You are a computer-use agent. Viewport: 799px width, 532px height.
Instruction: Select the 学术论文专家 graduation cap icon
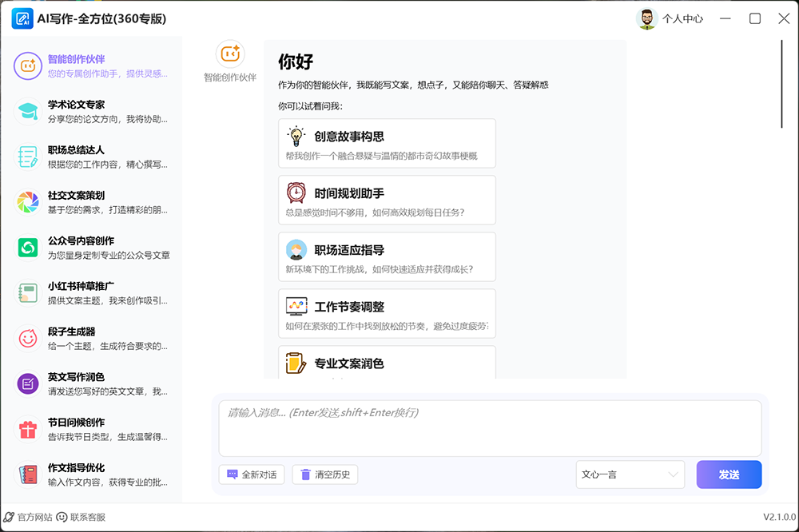[x=28, y=111]
